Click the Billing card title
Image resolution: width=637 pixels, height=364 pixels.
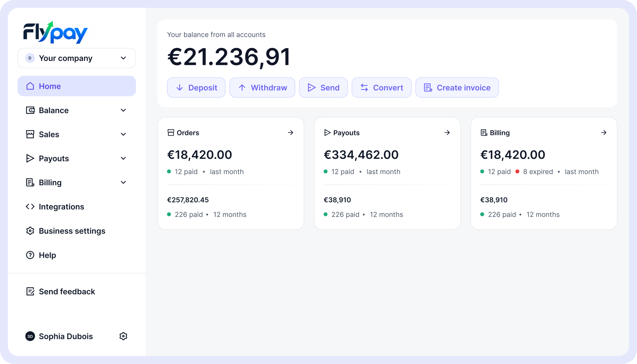500,133
